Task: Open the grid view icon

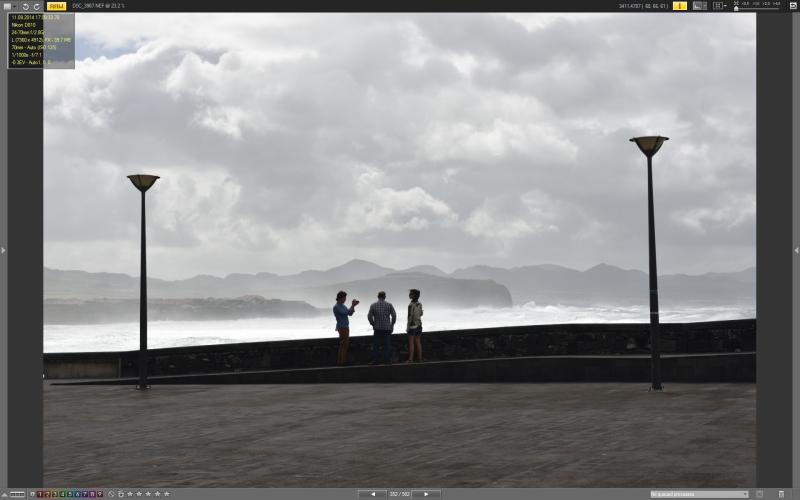Action: click(717, 6)
